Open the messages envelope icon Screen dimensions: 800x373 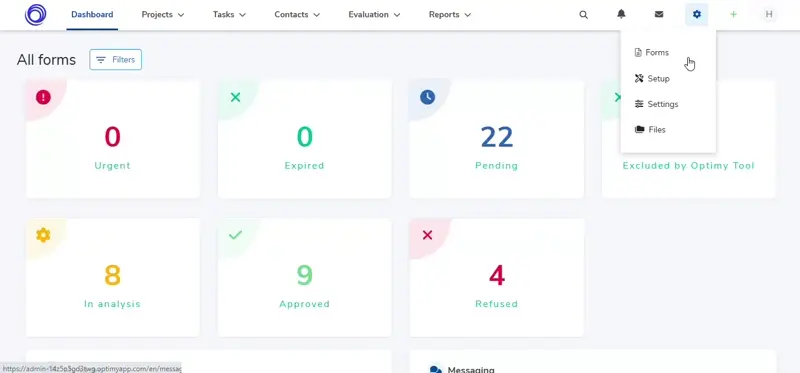(659, 14)
